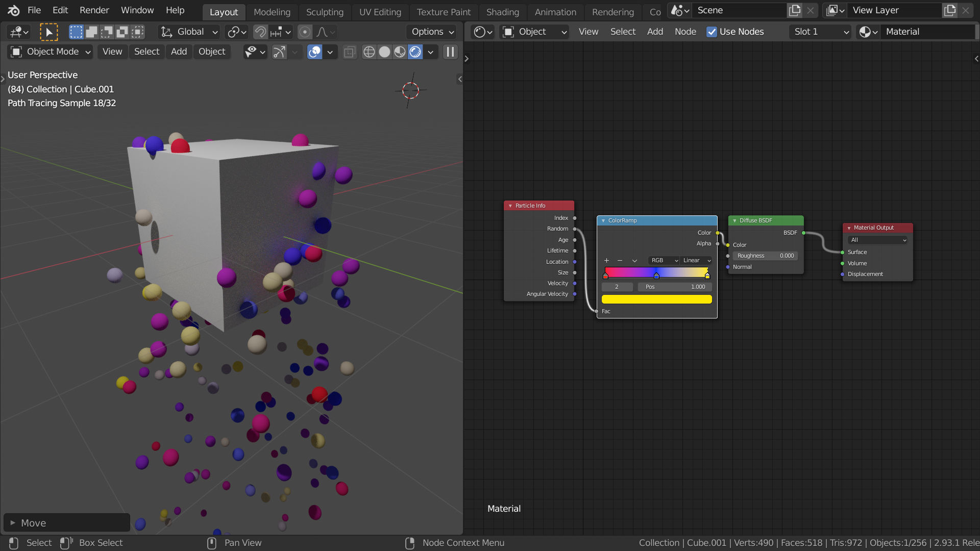Click the Show Gizmo icon in viewport header
This screenshot has width=980, height=551.
(x=279, y=52)
